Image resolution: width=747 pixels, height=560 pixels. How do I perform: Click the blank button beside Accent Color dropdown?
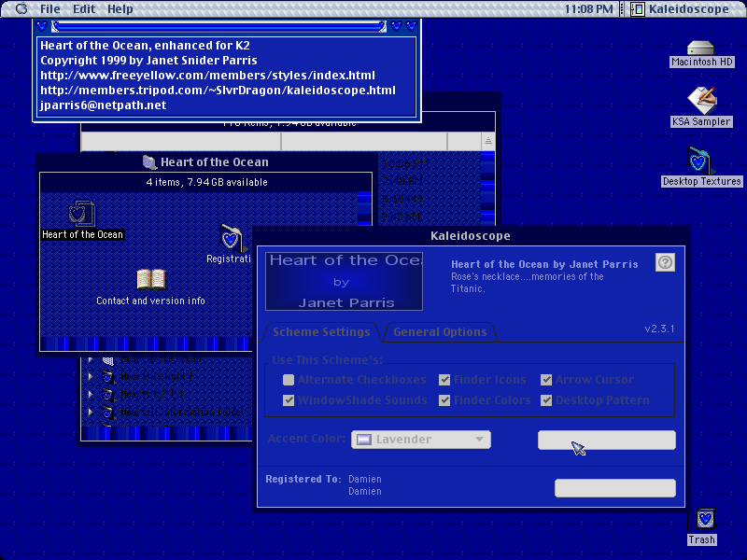pyautogui.click(x=606, y=440)
